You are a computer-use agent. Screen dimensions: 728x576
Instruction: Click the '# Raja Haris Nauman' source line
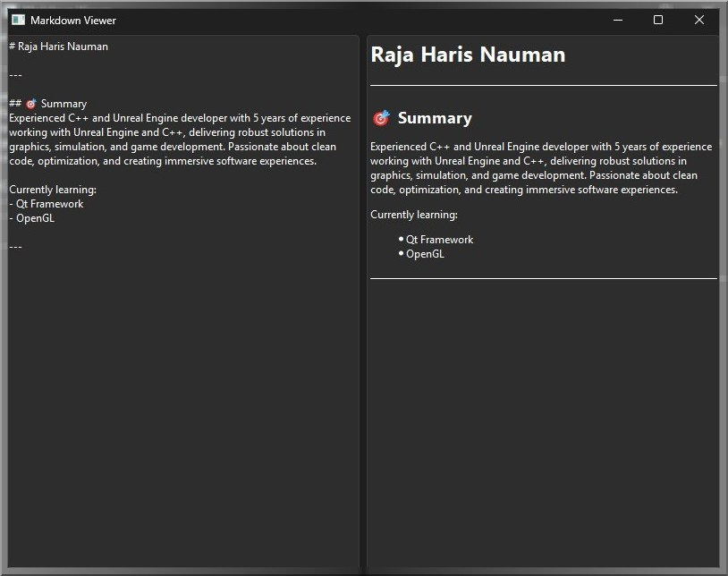pos(58,47)
